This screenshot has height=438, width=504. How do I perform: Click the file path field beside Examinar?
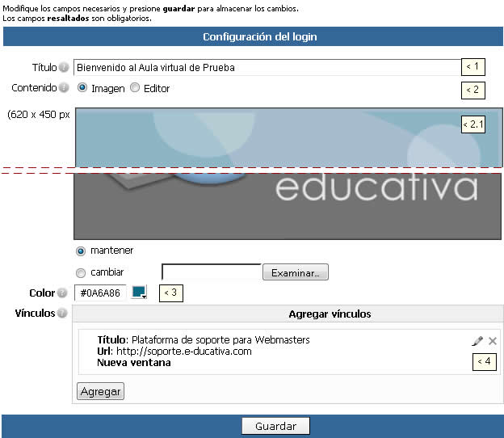tap(212, 272)
